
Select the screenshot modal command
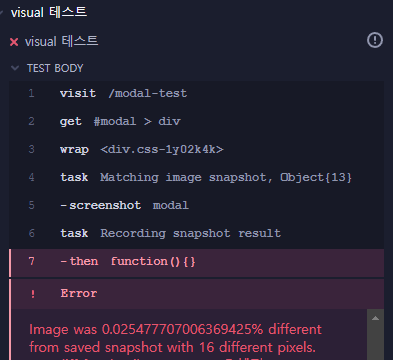point(196,205)
